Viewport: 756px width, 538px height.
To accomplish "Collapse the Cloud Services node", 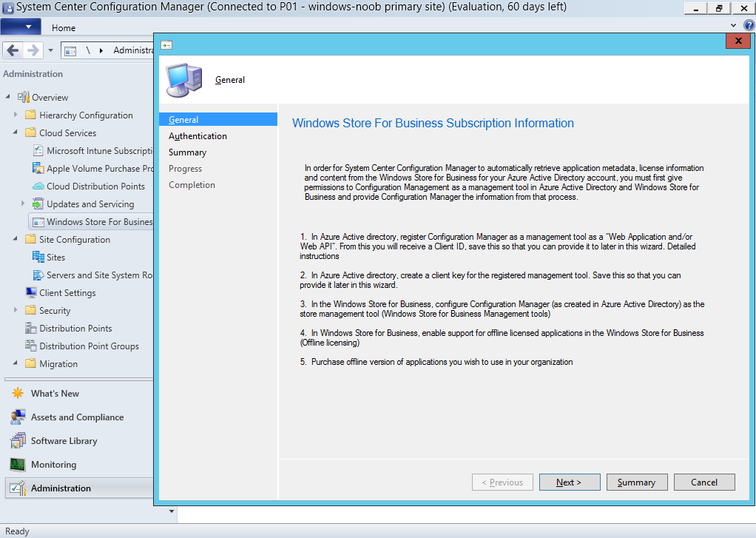I will coord(16,132).
